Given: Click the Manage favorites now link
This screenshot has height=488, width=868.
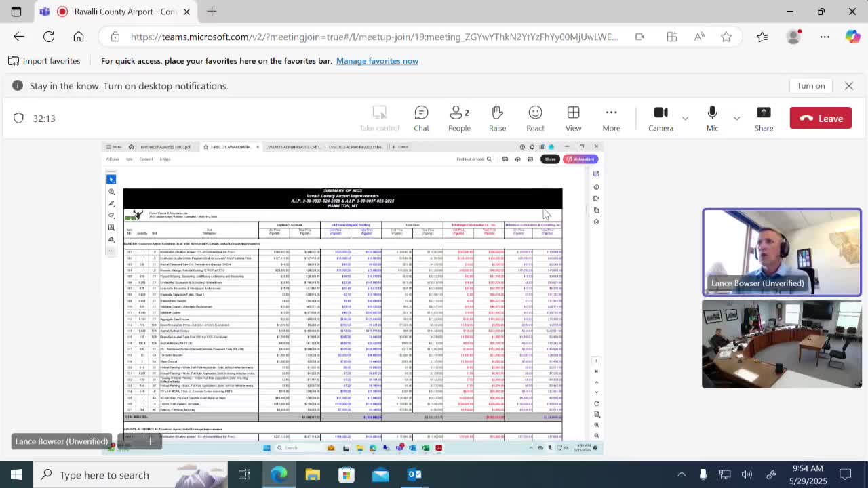Looking at the screenshot, I should [377, 61].
